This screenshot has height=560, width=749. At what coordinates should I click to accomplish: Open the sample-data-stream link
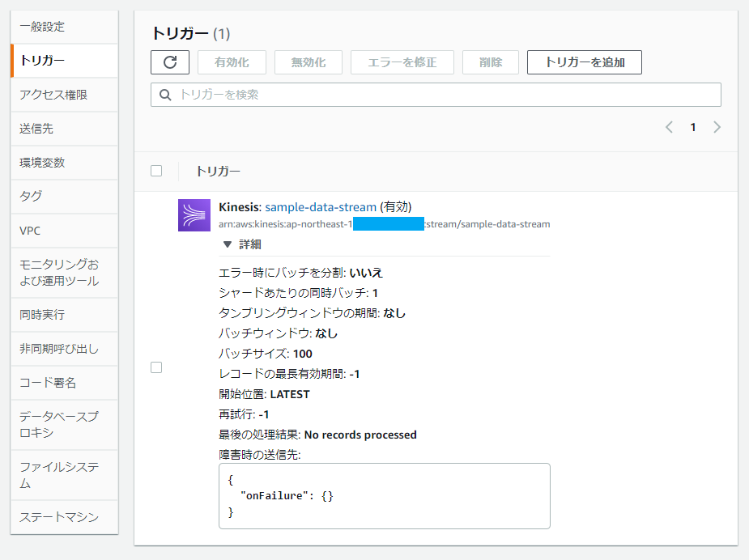pyautogui.click(x=321, y=207)
